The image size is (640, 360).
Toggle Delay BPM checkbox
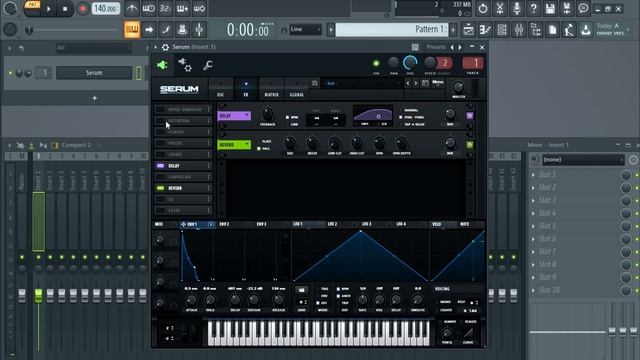click(287, 118)
